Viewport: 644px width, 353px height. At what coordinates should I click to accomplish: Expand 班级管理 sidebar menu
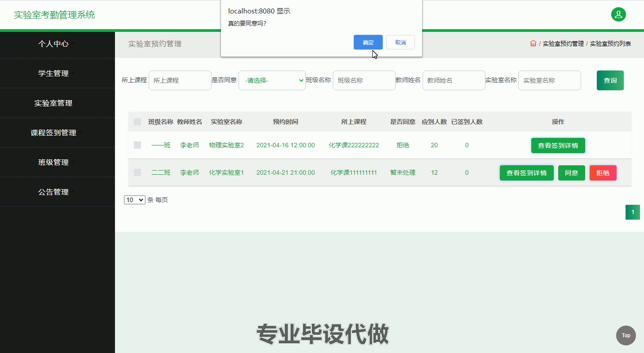57,162
